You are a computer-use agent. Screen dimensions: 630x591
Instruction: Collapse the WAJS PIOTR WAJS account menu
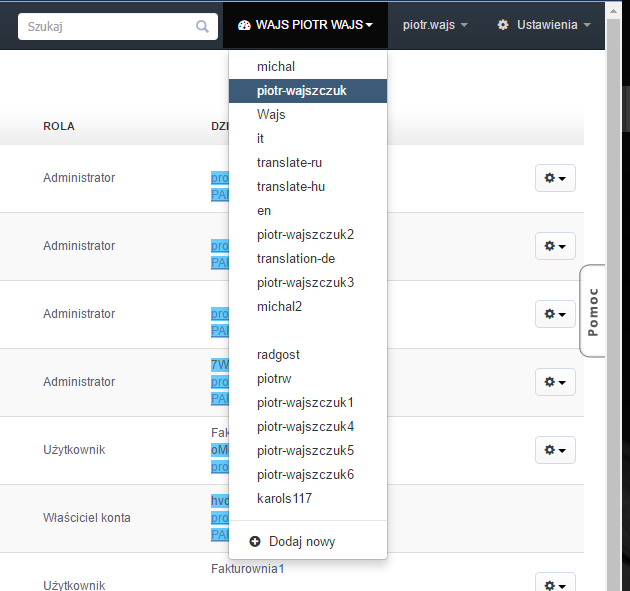(305, 25)
